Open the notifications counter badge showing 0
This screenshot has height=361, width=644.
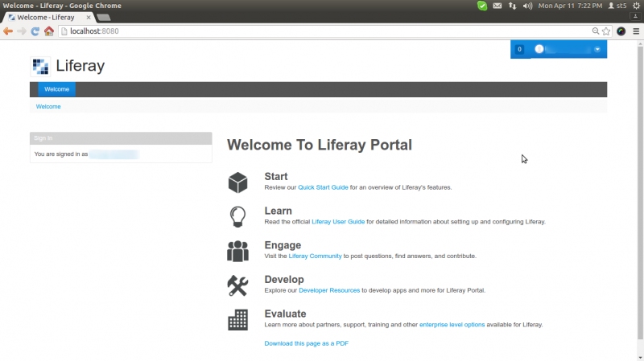(519, 49)
